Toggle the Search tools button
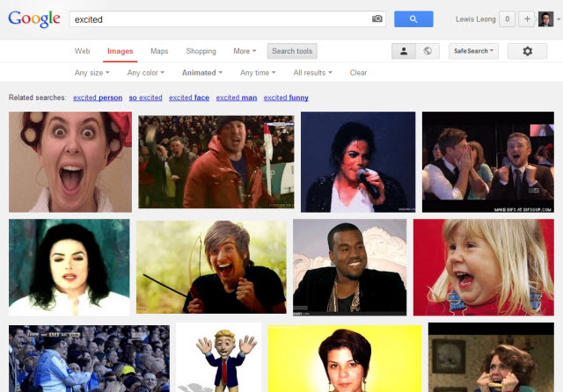Image resolution: width=563 pixels, height=392 pixels. (292, 51)
